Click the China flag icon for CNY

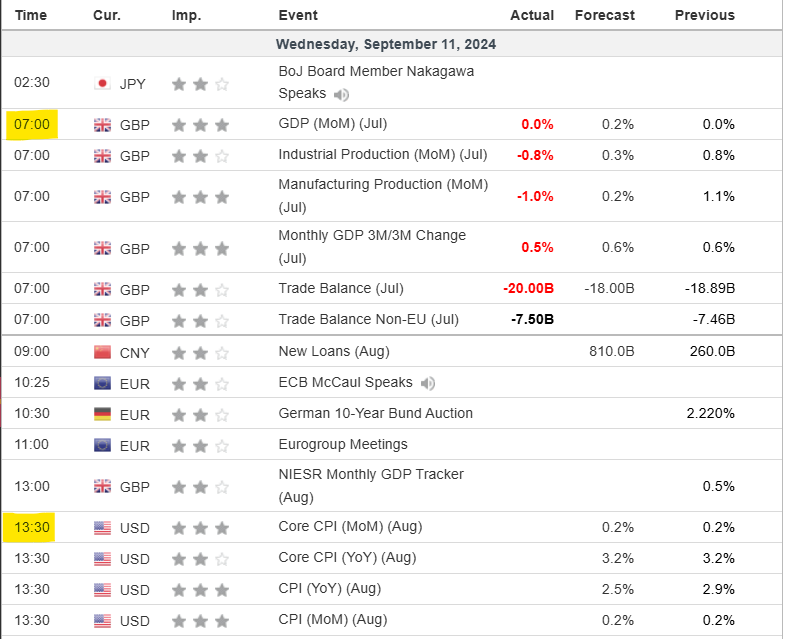[x=102, y=352]
